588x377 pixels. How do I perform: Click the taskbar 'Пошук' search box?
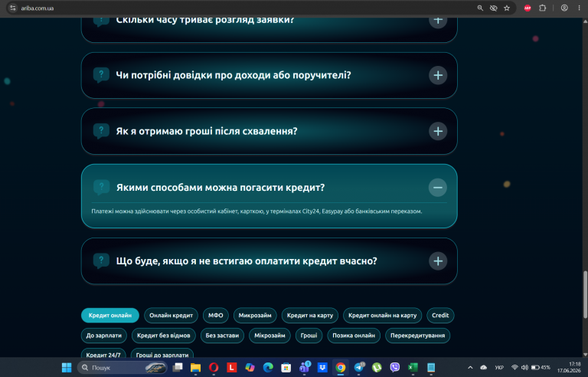[x=122, y=368]
